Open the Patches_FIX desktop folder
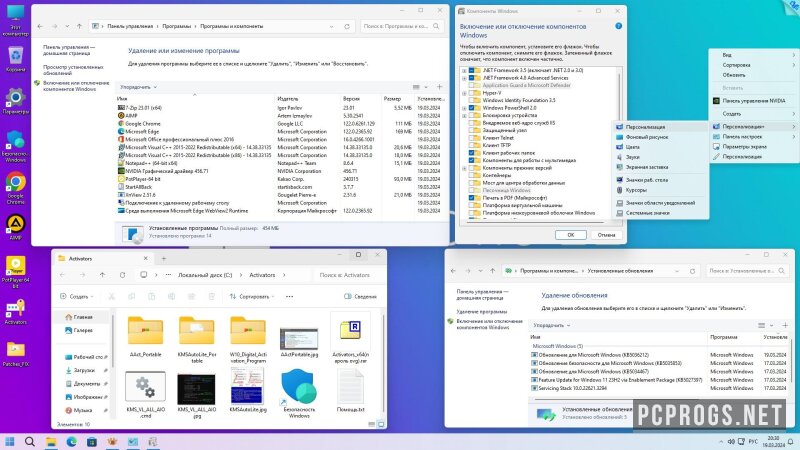Viewport: 800px width, 450px height. pyautogui.click(x=15, y=354)
